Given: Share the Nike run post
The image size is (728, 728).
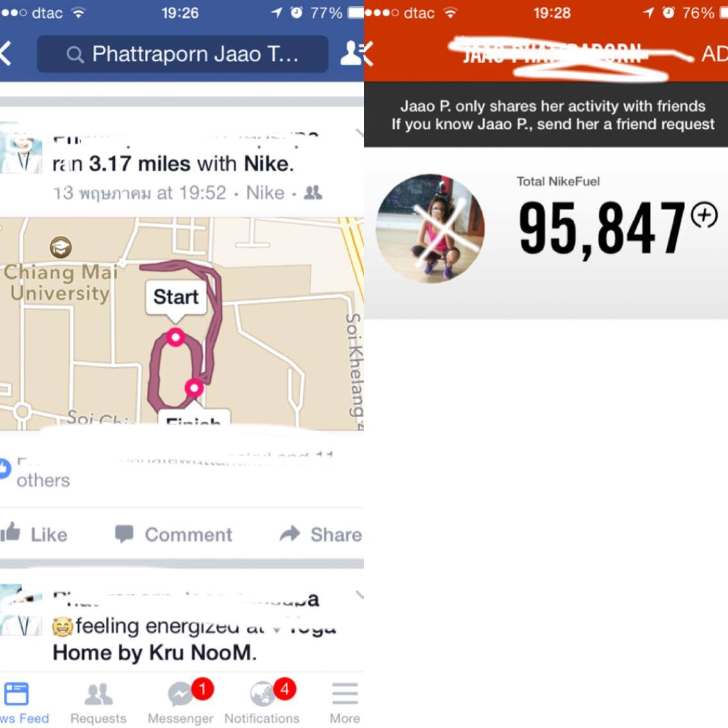Looking at the screenshot, I should coord(321,534).
